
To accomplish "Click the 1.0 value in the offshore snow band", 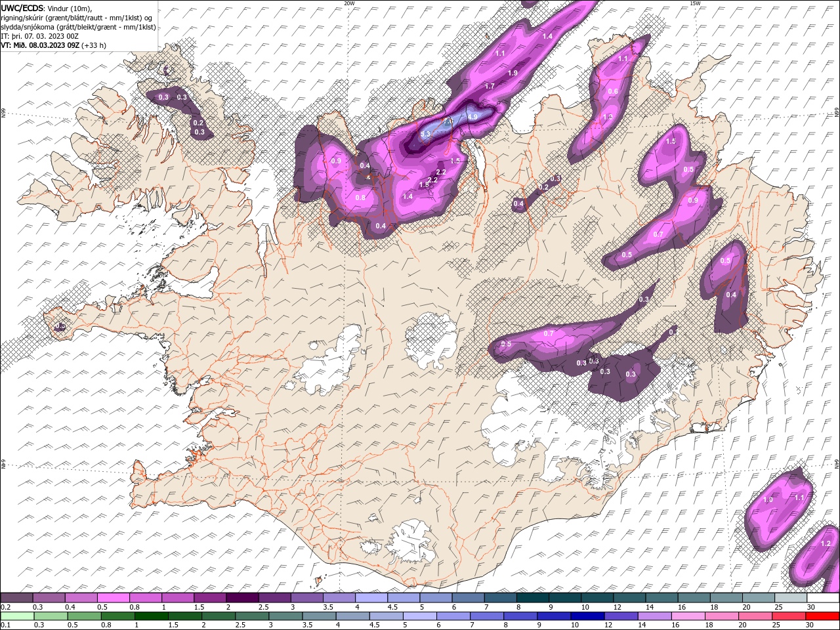I will coord(768,500).
